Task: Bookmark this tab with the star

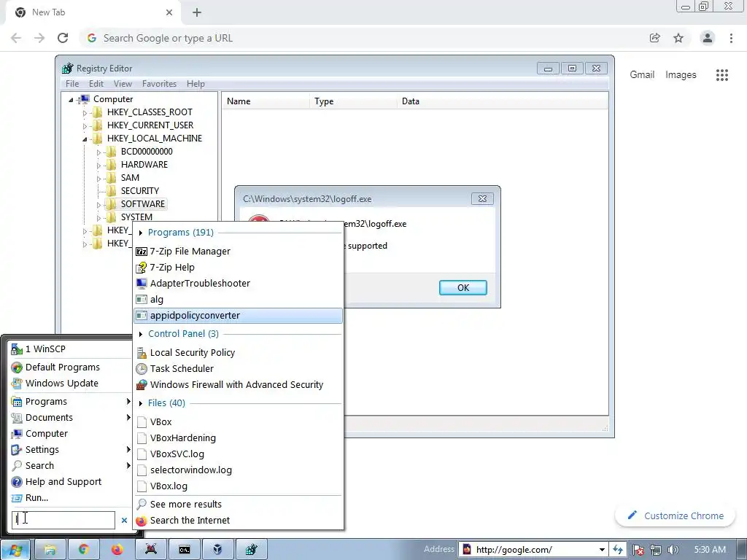Action: click(678, 38)
